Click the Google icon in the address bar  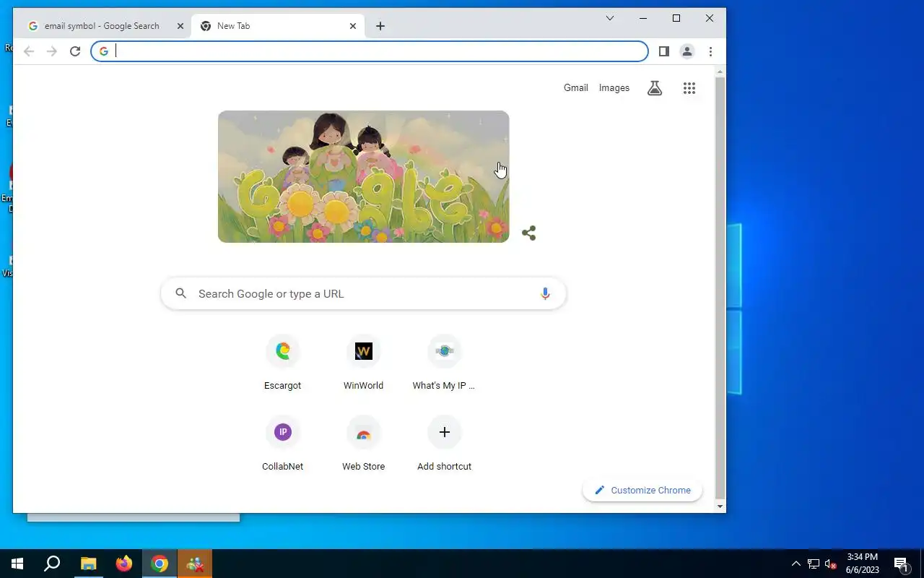tap(104, 51)
